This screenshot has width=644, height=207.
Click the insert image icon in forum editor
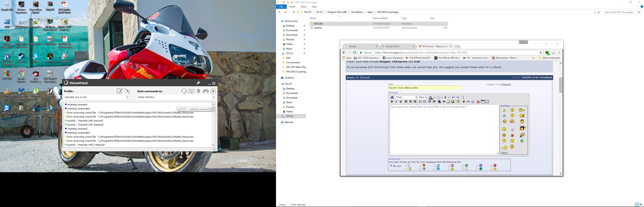[453, 102]
